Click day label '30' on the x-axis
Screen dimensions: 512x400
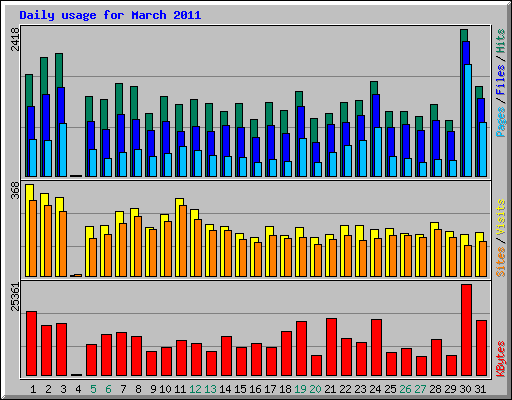465,389
